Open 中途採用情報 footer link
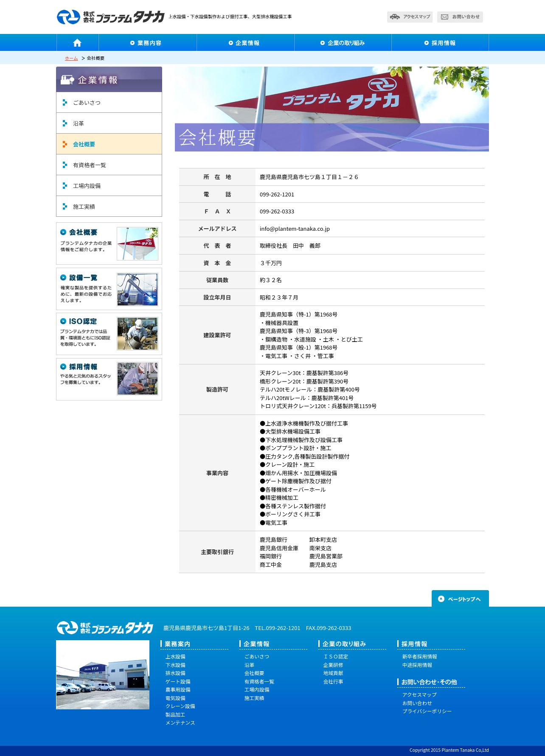Viewport: 545px width, 756px height. pos(417,665)
